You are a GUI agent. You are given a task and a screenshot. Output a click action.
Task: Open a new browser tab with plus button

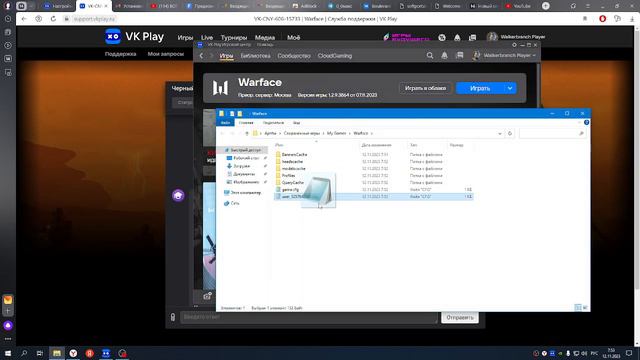(545, 6)
